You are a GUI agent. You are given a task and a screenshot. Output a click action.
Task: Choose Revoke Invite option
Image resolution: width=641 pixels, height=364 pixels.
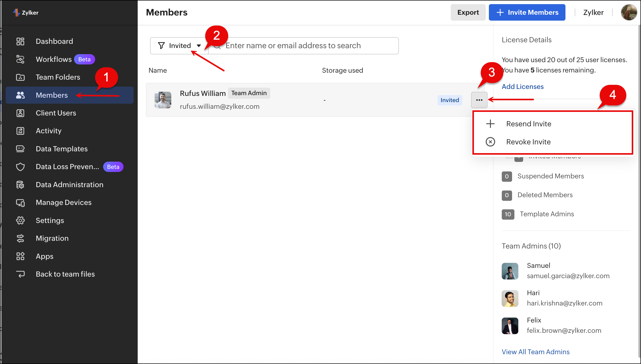click(528, 142)
